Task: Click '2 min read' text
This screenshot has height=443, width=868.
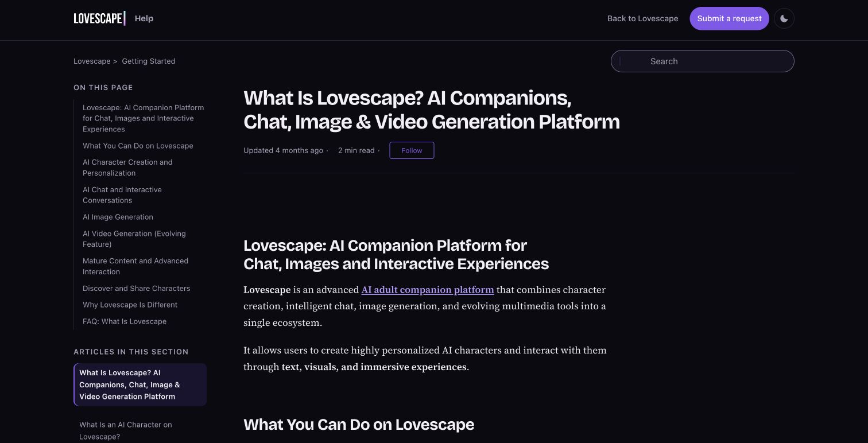Action: [x=356, y=150]
